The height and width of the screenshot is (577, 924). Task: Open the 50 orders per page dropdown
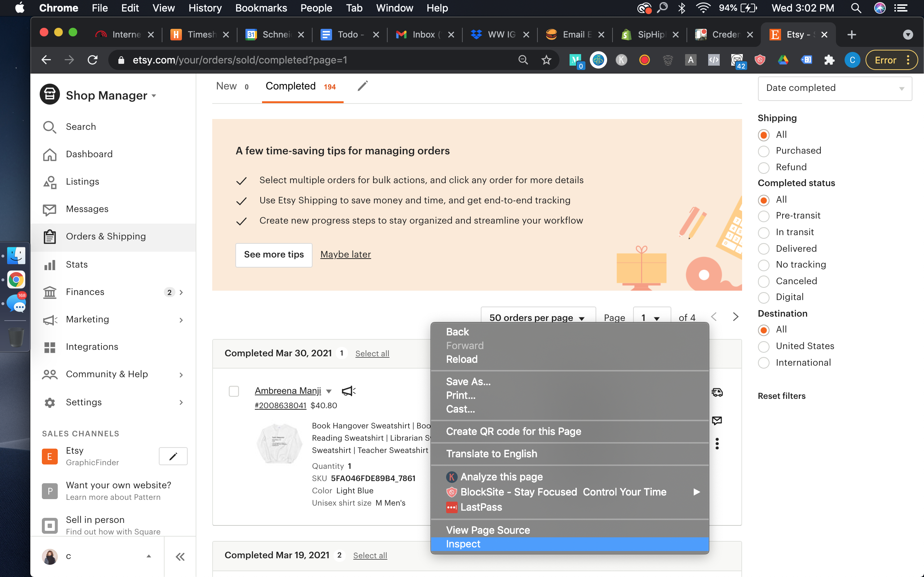[x=536, y=317]
